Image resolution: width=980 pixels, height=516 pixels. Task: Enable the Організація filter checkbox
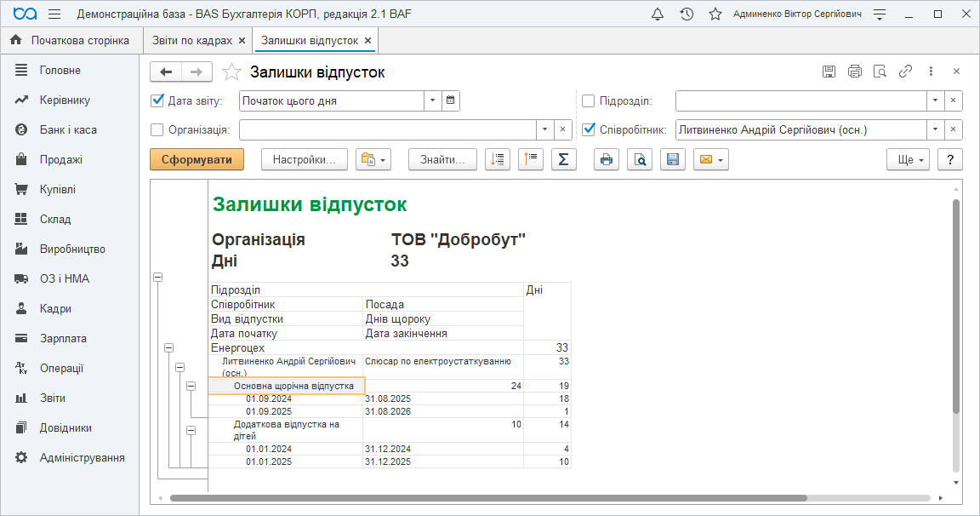(157, 130)
